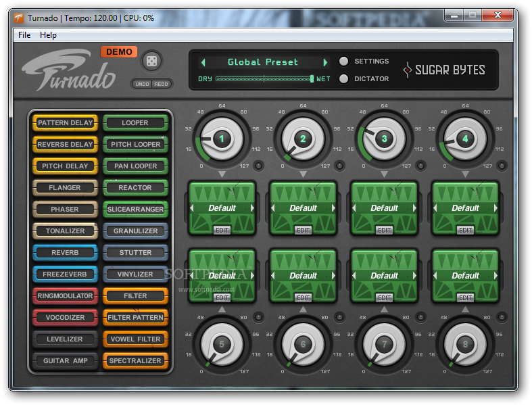The image size is (532, 405).
Task: Click small round button beside knob 2
Action: pos(339,166)
